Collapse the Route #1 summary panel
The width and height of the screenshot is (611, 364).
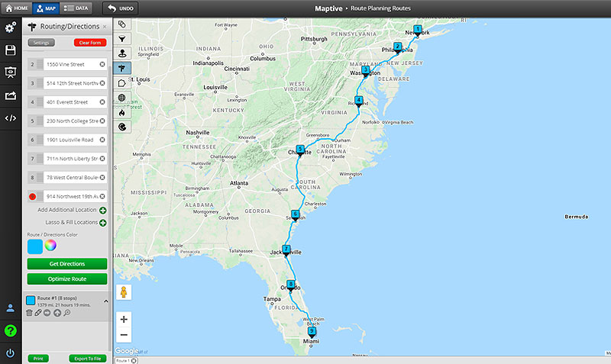tap(106, 300)
